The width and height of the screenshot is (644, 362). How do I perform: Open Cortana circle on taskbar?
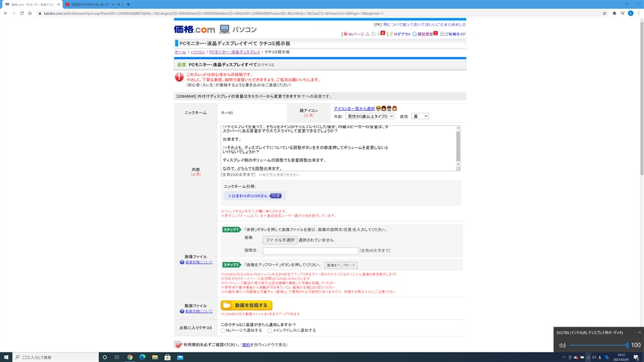[105, 357]
